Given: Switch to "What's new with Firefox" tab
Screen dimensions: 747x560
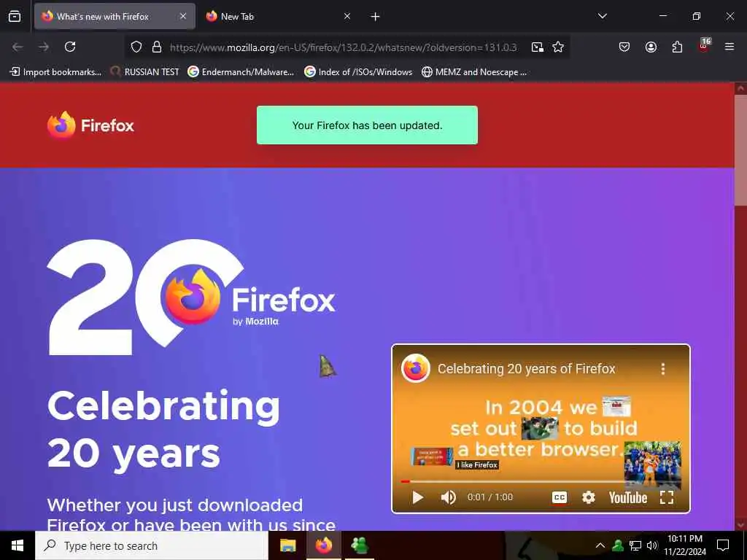Looking at the screenshot, I should click(115, 16).
